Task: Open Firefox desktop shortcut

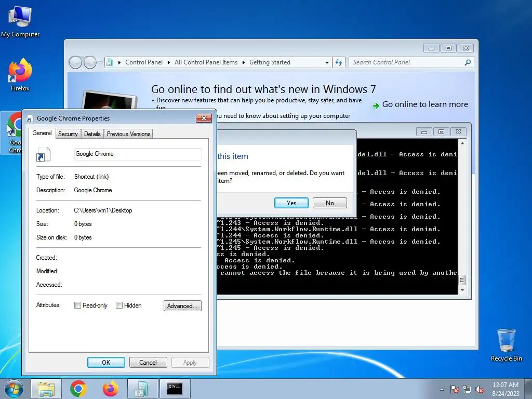Action: pyautogui.click(x=20, y=75)
